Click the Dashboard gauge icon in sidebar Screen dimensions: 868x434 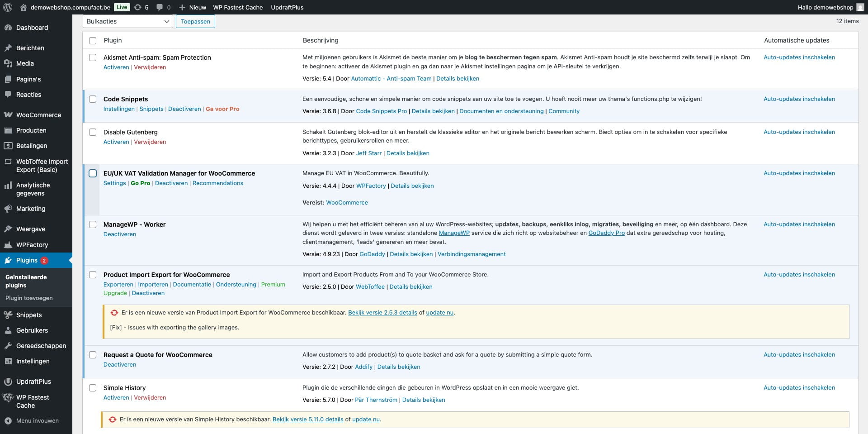(x=8, y=28)
